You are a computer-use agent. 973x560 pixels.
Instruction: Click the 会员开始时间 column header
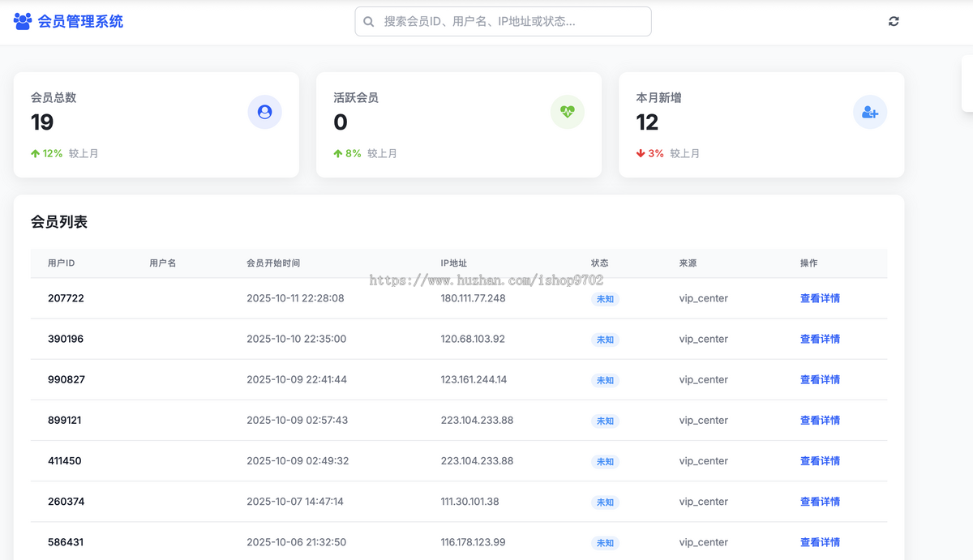point(273,263)
